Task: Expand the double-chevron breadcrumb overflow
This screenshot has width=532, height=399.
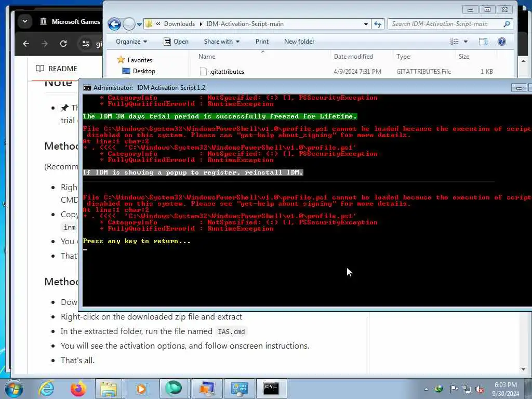Action: [158, 24]
